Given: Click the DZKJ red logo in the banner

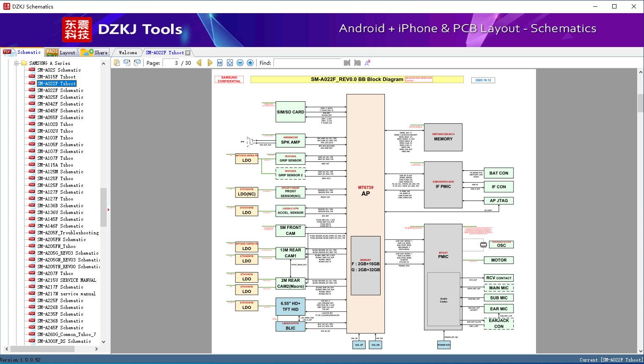Looking at the screenshot, I should point(77,30).
